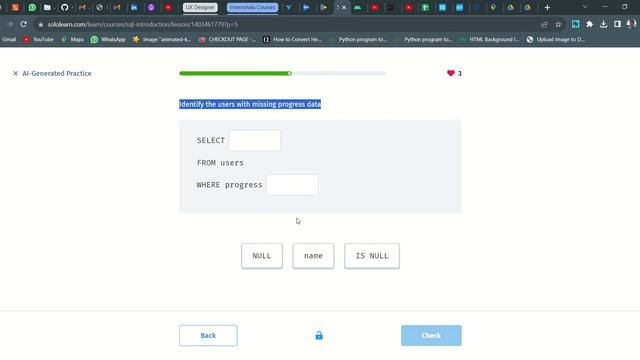Open the Extensions puzzle menu

point(589,24)
